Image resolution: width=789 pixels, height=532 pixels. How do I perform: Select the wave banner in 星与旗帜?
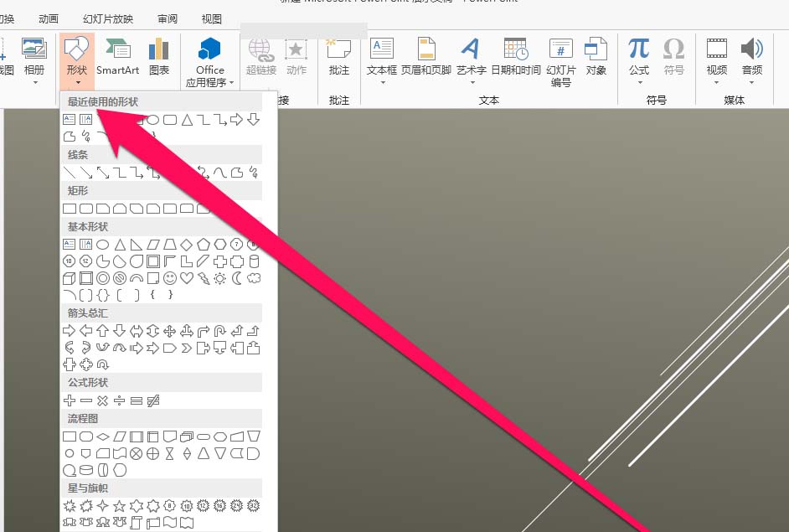pyautogui.click(x=170, y=523)
